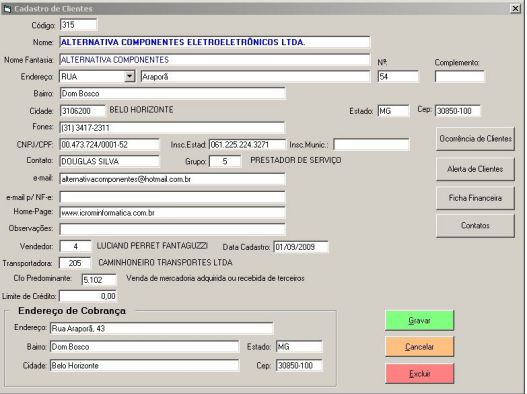
Task: Click the Nome Fantasia field
Action: [215, 60]
